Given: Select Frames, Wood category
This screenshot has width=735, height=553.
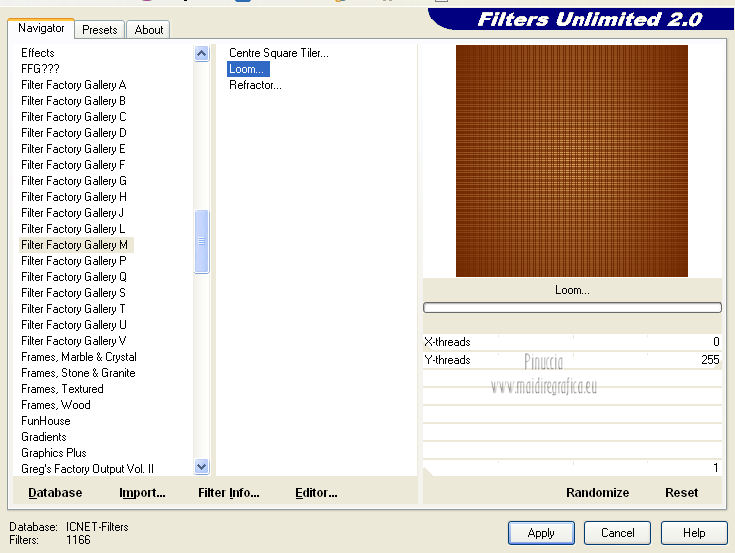Looking at the screenshot, I should (56, 405).
